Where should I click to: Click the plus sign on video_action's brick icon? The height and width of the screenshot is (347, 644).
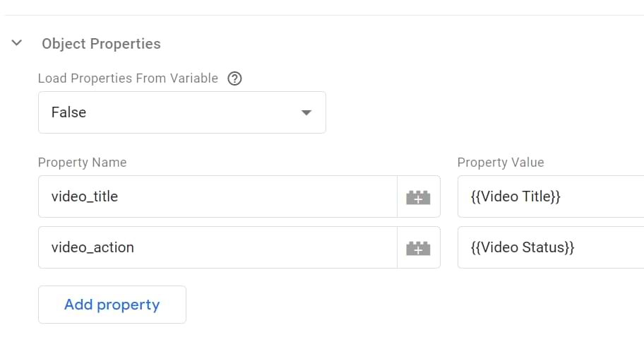[x=418, y=250]
